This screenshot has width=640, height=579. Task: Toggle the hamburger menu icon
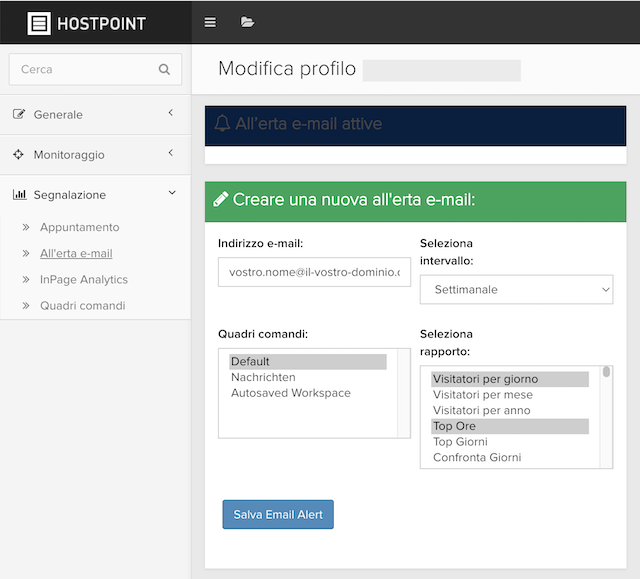(210, 22)
